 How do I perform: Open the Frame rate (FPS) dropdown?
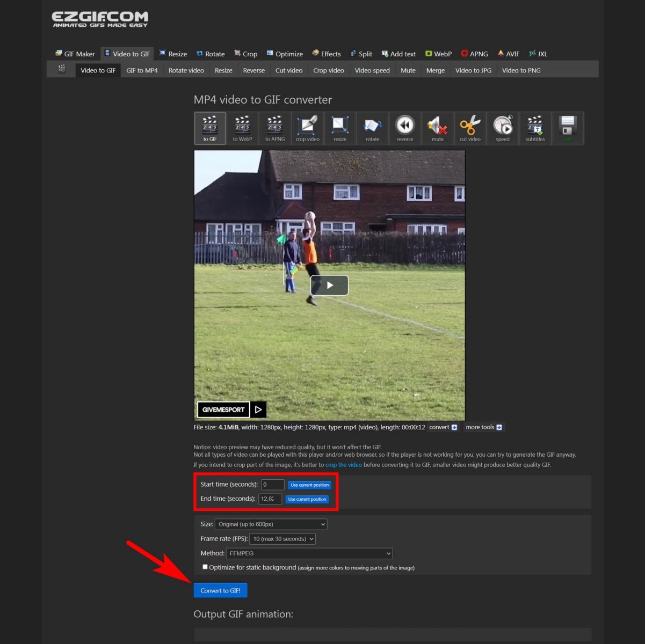tap(282, 539)
